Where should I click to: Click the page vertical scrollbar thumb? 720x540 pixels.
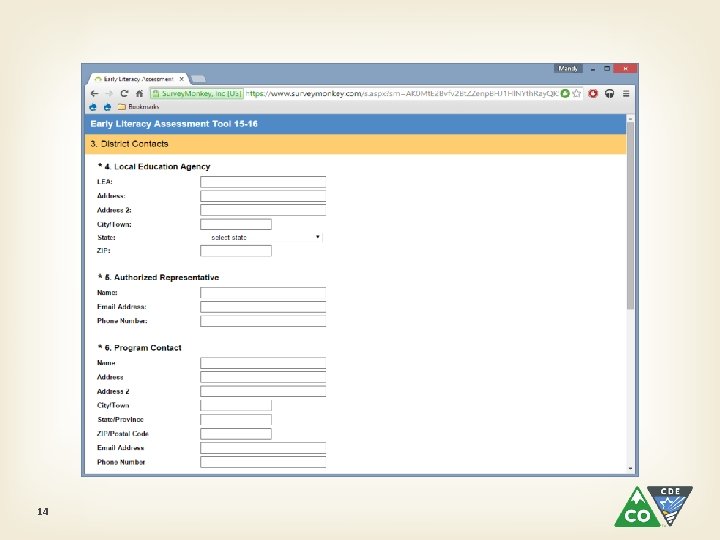pos(630,216)
